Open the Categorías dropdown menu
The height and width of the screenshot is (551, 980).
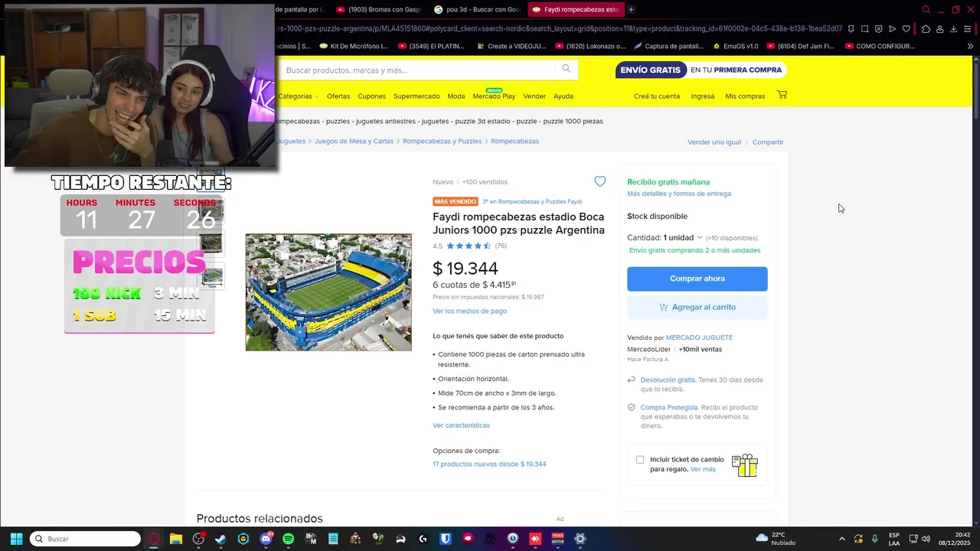[299, 96]
